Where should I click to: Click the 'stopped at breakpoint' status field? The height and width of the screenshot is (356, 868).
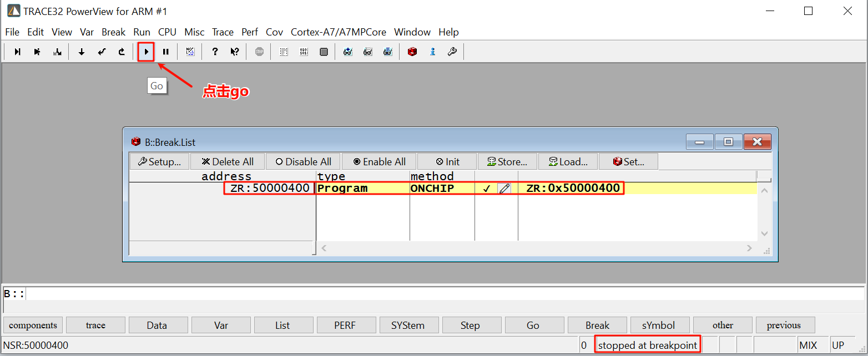[647, 345]
